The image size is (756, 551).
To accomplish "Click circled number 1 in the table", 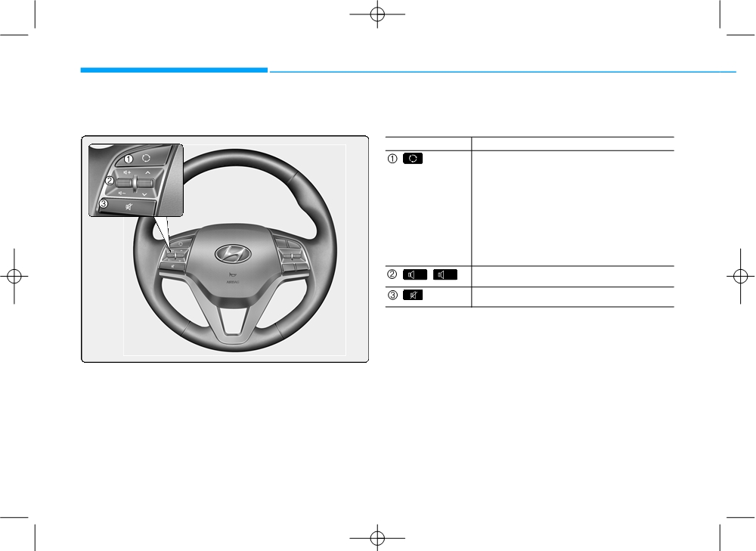I will coord(392,159).
